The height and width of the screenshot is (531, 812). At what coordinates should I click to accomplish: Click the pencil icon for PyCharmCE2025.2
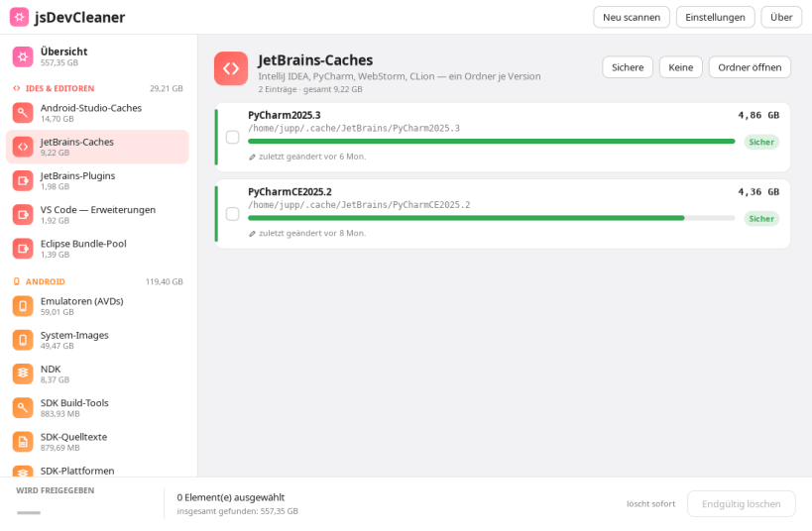pos(252,234)
